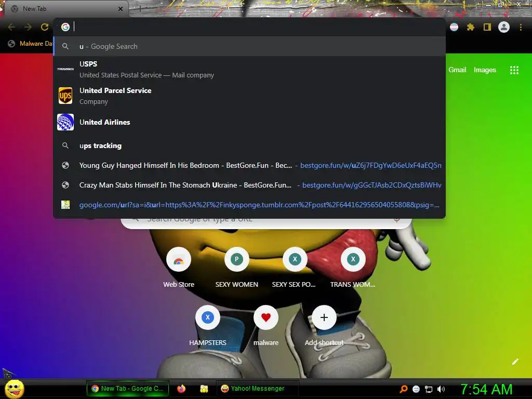The height and width of the screenshot is (399, 532).
Task: Click the striped extension icon in toolbar
Action: click(x=454, y=27)
